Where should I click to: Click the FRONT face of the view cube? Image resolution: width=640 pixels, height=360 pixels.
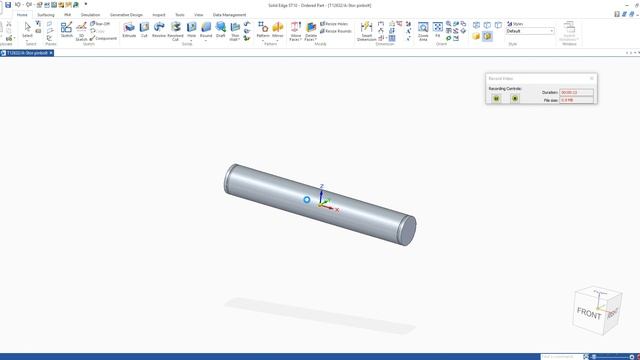589,313
